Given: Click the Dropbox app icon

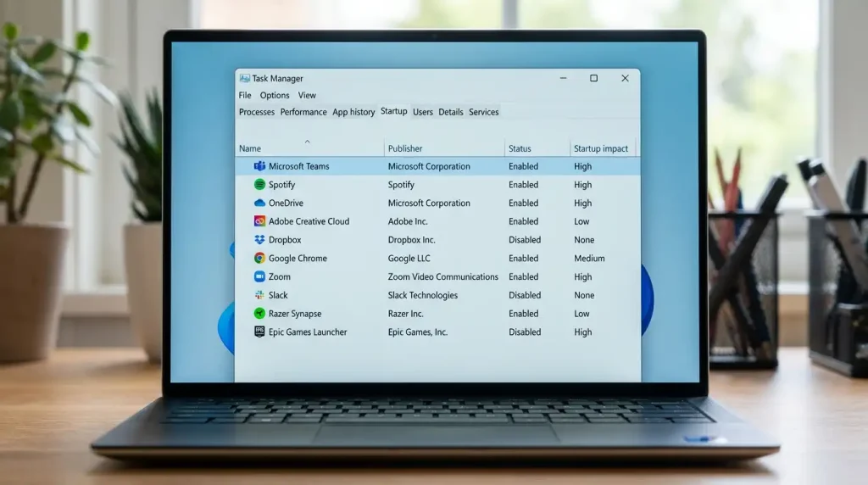Looking at the screenshot, I should 259,240.
